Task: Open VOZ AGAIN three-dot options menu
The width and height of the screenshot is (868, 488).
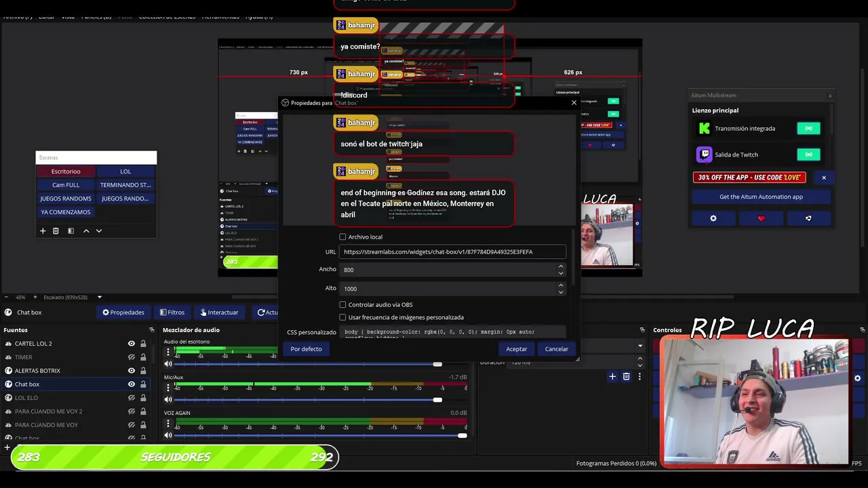Action: 168,424
